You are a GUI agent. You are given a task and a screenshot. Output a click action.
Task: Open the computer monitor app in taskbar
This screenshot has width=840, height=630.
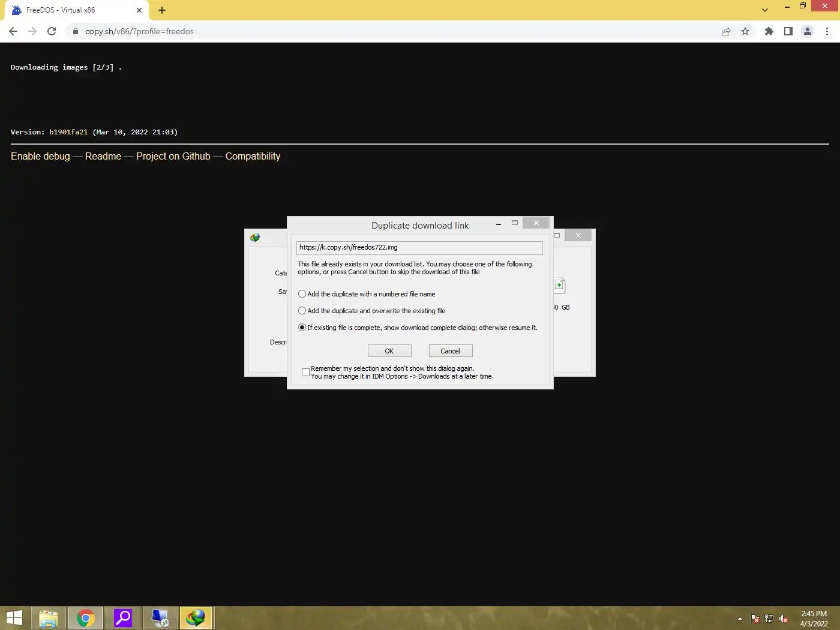[160, 618]
